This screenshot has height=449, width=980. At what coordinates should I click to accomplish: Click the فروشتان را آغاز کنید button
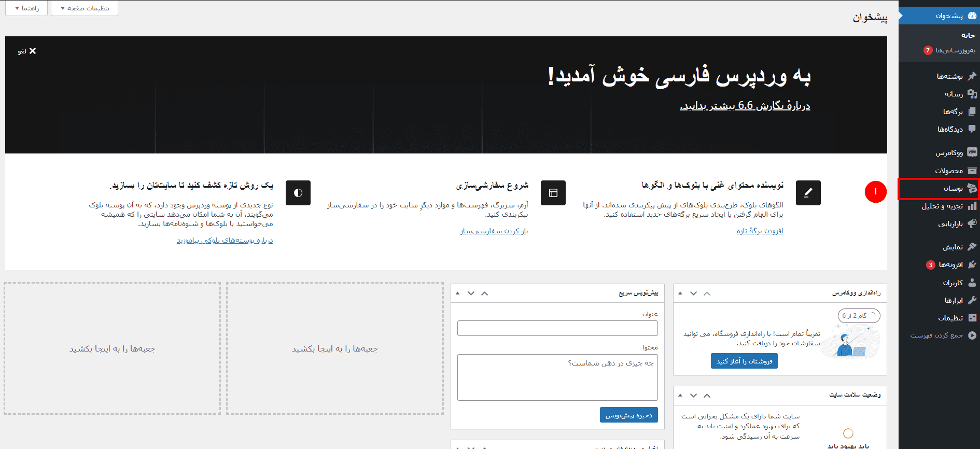click(x=744, y=361)
